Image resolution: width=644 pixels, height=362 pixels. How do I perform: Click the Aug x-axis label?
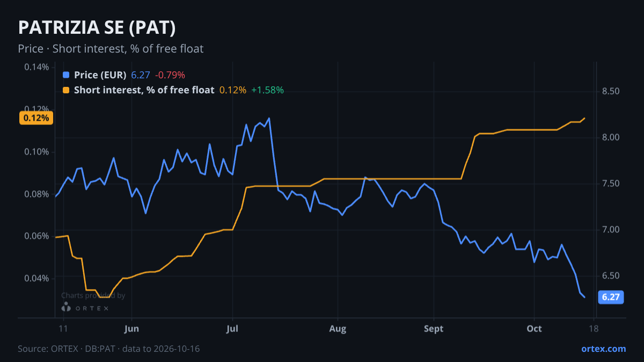click(x=337, y=329)
